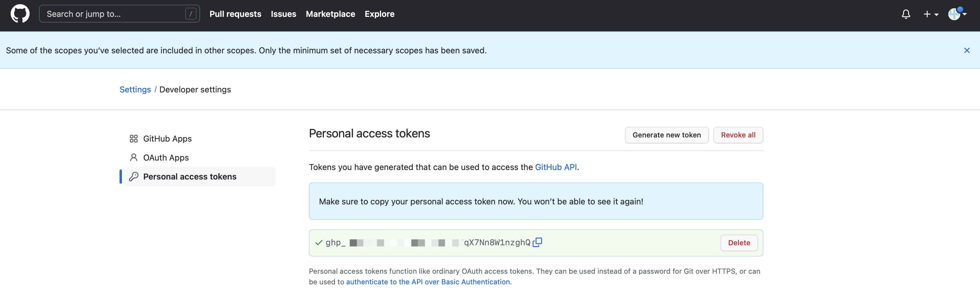This screenshot has height=298, width=980.
Task: Copy the token with the clipboard icon
Action: click(x=537, y=242)
